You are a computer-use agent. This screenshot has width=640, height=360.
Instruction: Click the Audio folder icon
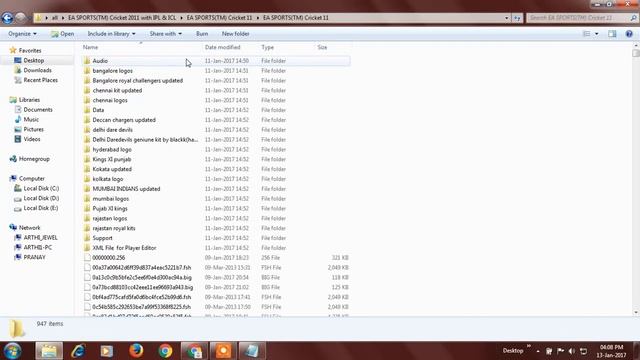click(87, 61)
